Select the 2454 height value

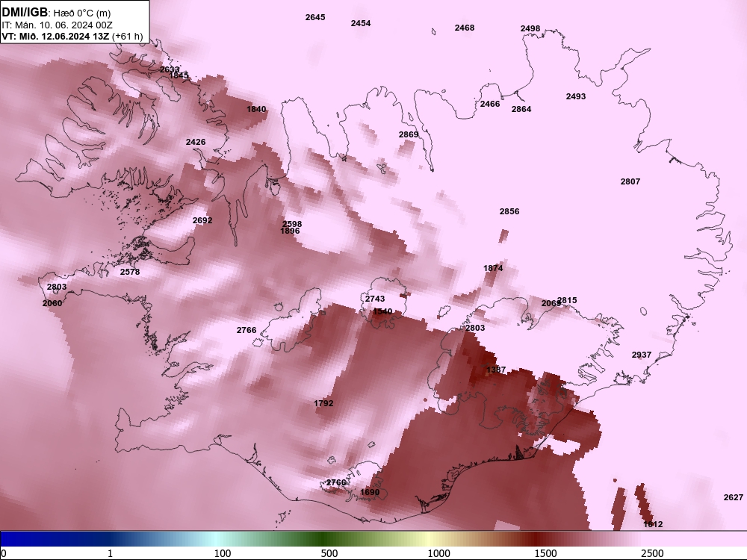361,23
